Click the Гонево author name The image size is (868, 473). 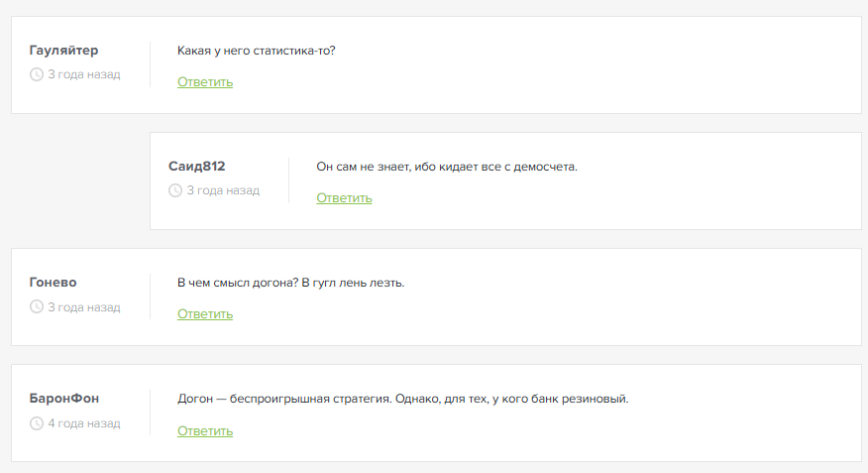(x=54, y=283)
